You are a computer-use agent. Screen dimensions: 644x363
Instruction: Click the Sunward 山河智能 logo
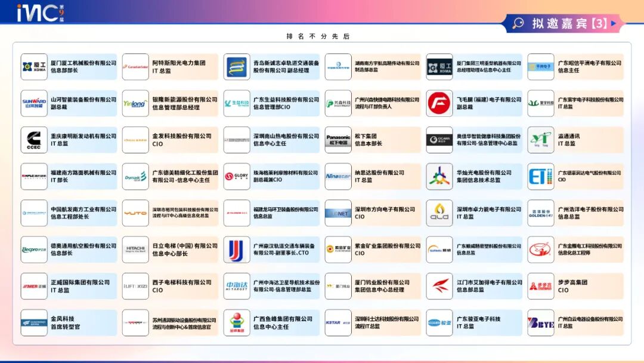(34, 103)
